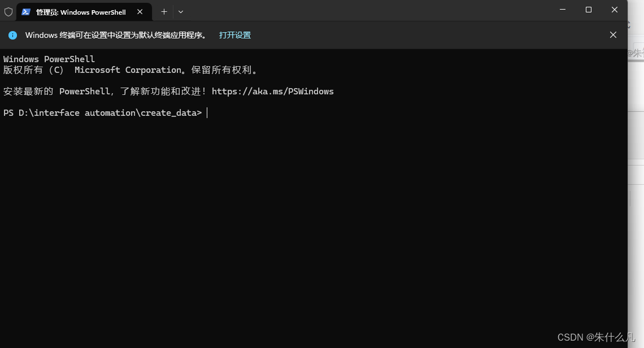Select the 管理员: Windows PowerShell tab
Viewport: 644px width, 348px height.
84,12
